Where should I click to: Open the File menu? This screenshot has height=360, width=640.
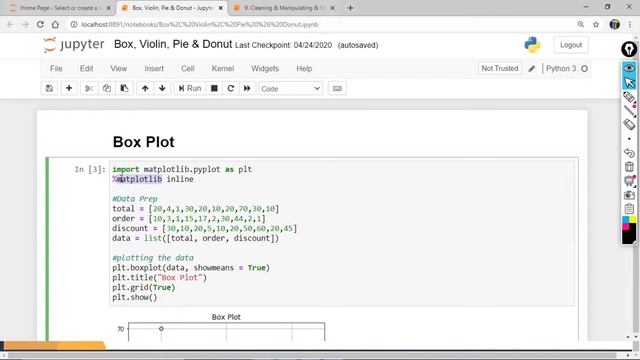56,69
